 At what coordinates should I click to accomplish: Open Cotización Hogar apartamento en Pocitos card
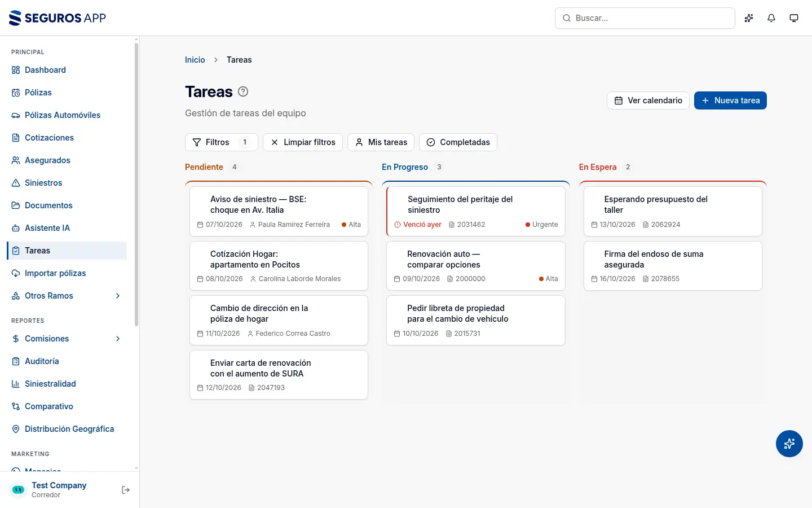tap(279, 266)
